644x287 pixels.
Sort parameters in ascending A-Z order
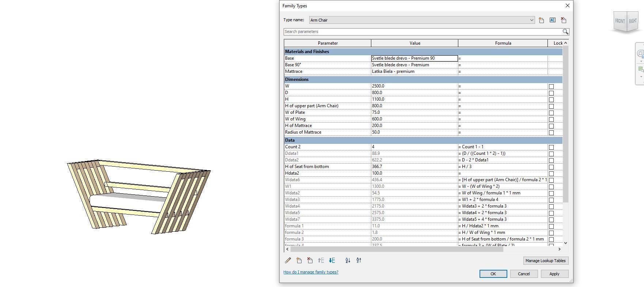[x=348, y=260]
